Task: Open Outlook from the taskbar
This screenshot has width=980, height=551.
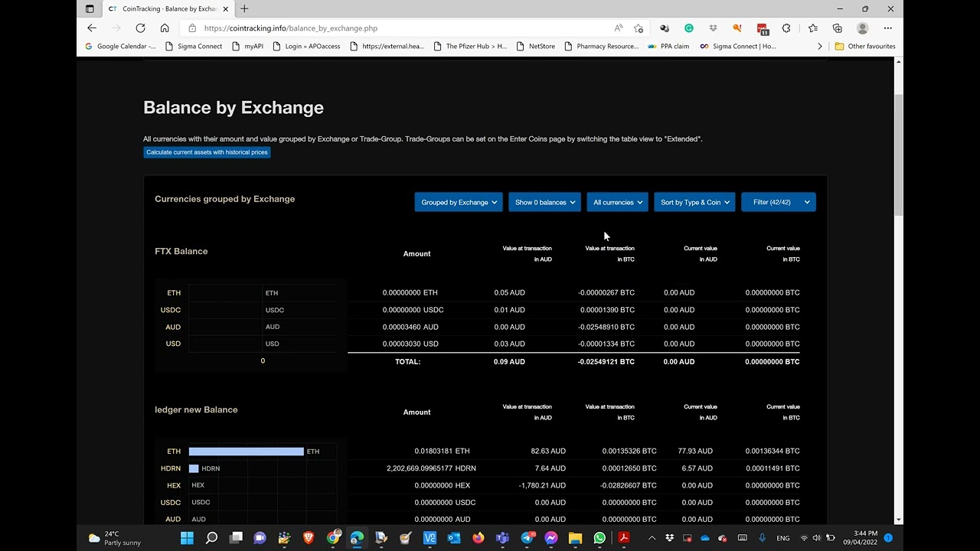Action: (454, 538)
